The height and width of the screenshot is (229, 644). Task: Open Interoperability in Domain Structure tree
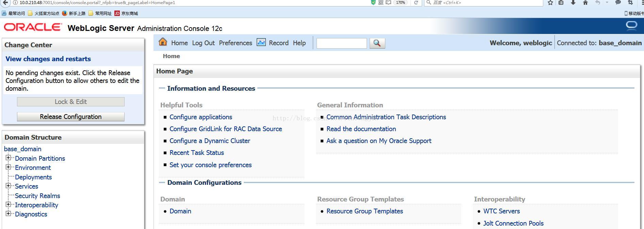click(x=36, y=205)
